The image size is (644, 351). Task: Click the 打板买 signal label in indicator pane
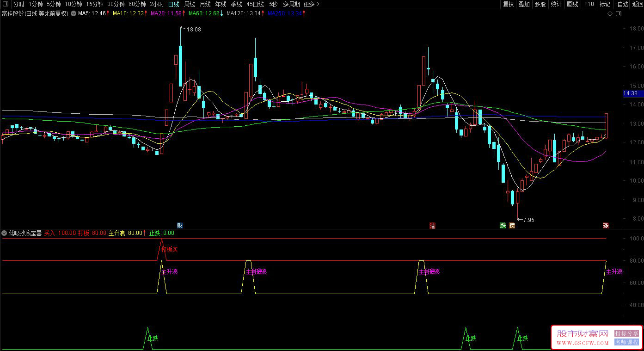pyautogui.click(x=169, y=249)
